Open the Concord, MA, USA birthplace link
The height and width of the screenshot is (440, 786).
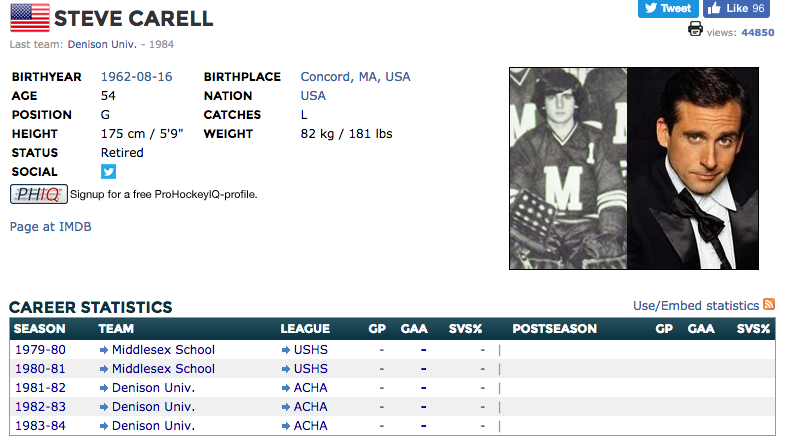[355, 77]
